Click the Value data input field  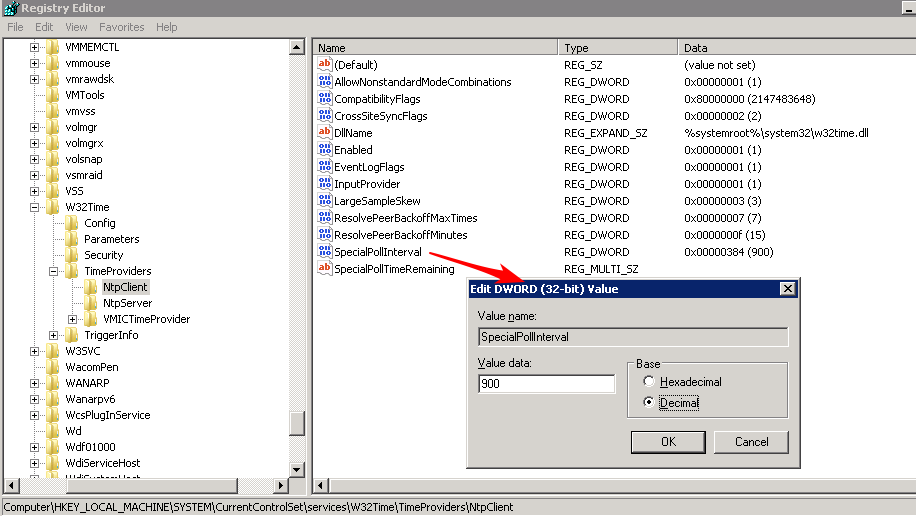coord(546,384)
